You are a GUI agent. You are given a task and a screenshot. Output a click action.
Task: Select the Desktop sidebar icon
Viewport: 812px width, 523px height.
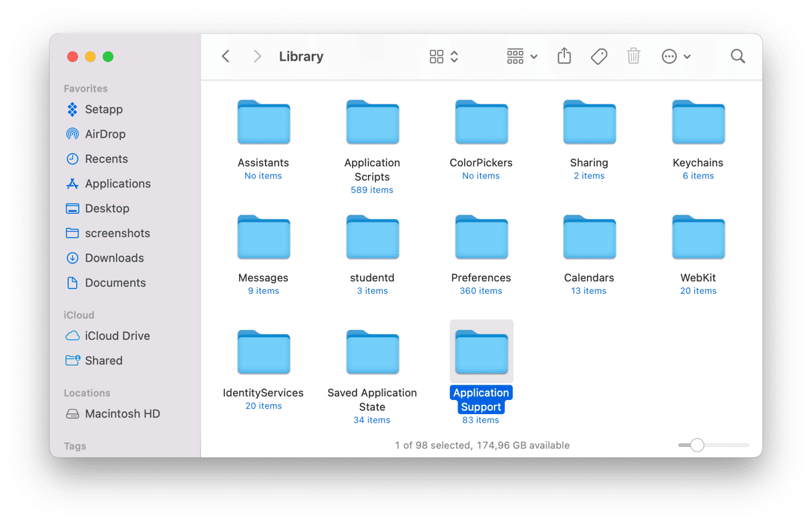click(x=72, y=208)
